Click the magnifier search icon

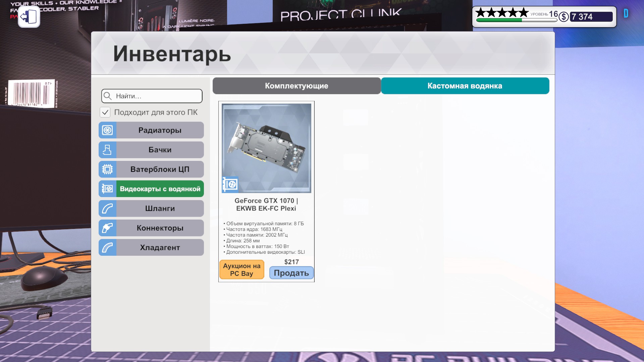pos(108,96)
